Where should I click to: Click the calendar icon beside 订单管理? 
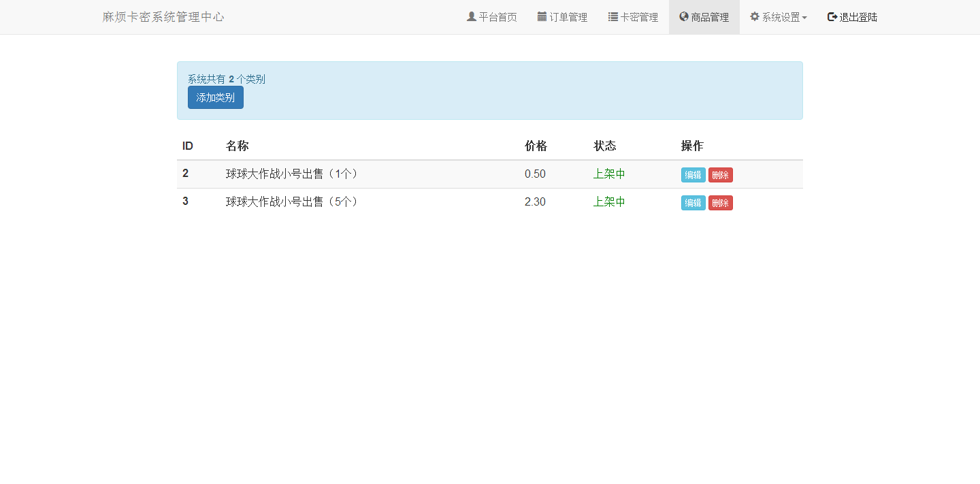[x=542, y=16]
